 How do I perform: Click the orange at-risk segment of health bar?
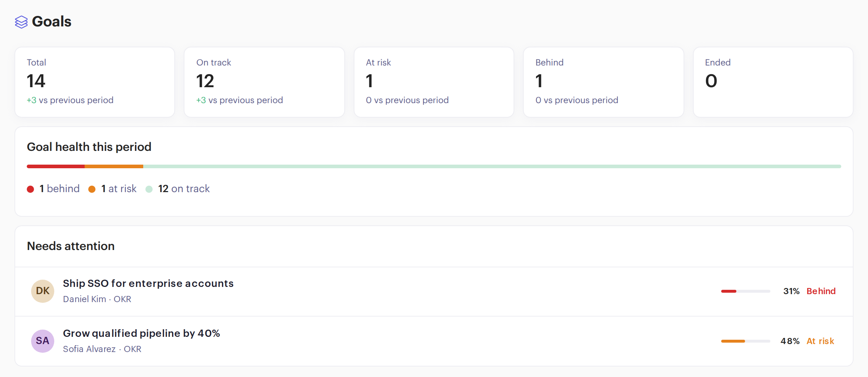click(x=114, y=166)
